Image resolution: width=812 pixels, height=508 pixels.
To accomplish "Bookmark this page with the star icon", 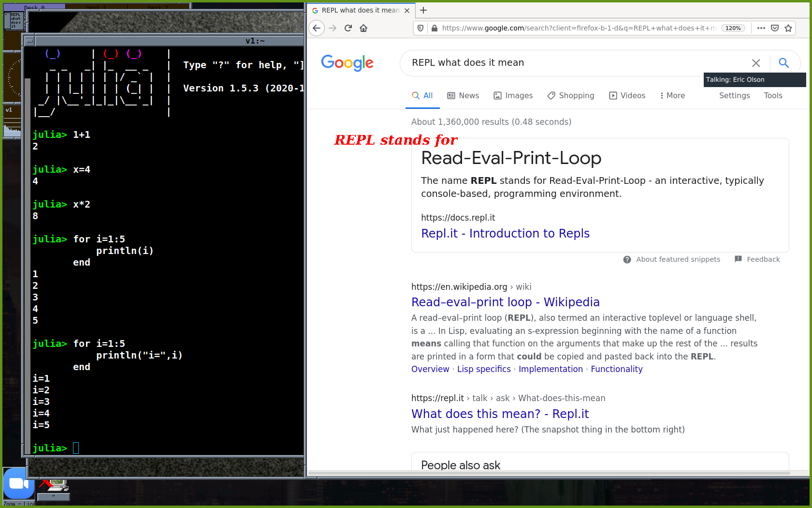I will click(x=788, y=28).
